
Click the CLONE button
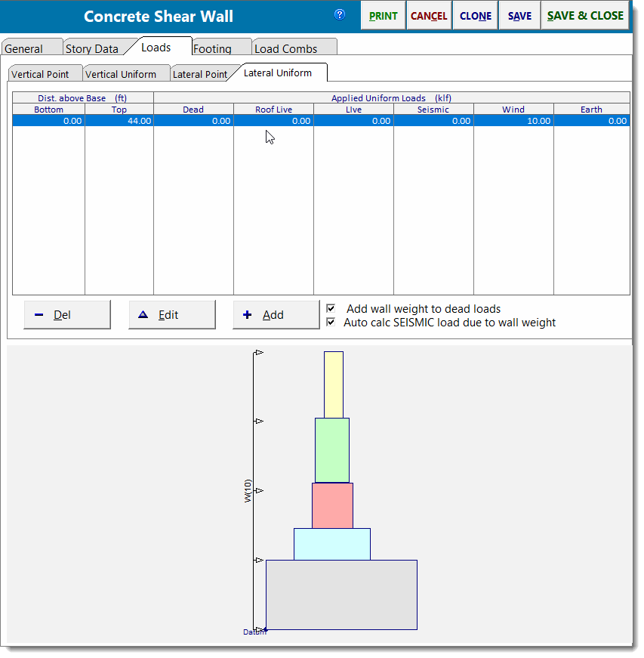pos(474,15)
